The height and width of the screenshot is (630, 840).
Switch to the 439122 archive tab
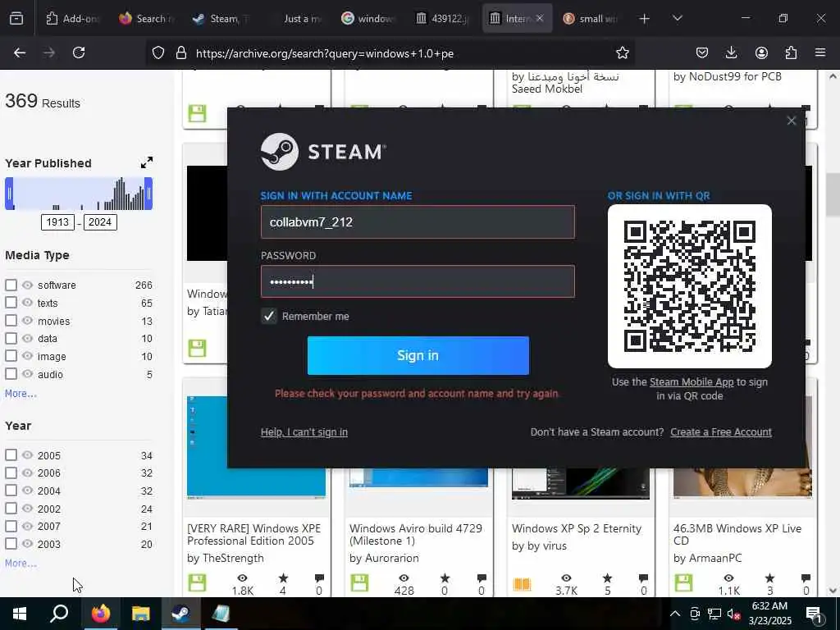(x=442, y=19)
